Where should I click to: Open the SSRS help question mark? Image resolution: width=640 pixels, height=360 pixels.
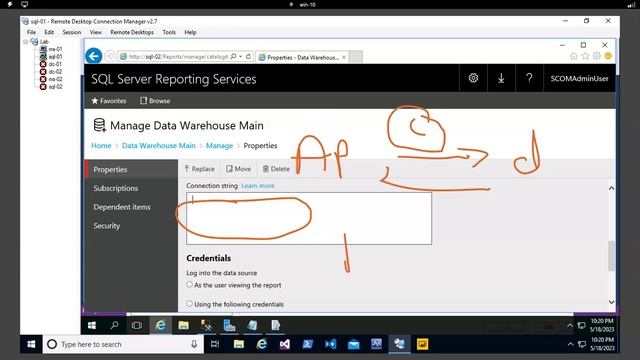click(529, 78)
